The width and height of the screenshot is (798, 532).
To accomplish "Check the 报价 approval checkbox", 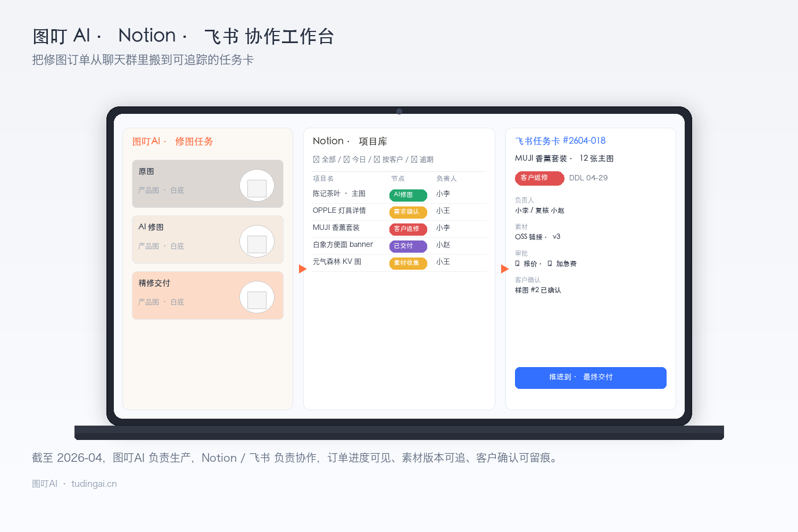I will pyautogui.click(x=517, y=263).
